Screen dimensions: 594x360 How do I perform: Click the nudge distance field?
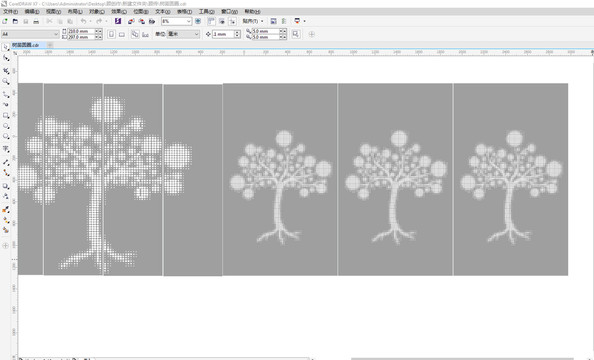[223, 34]
